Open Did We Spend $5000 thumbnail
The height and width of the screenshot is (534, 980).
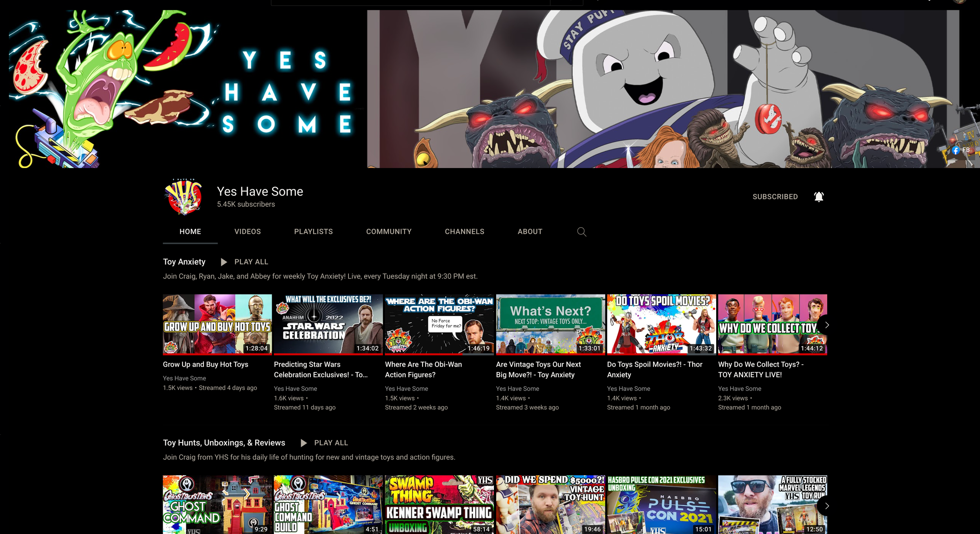[550, 505]
